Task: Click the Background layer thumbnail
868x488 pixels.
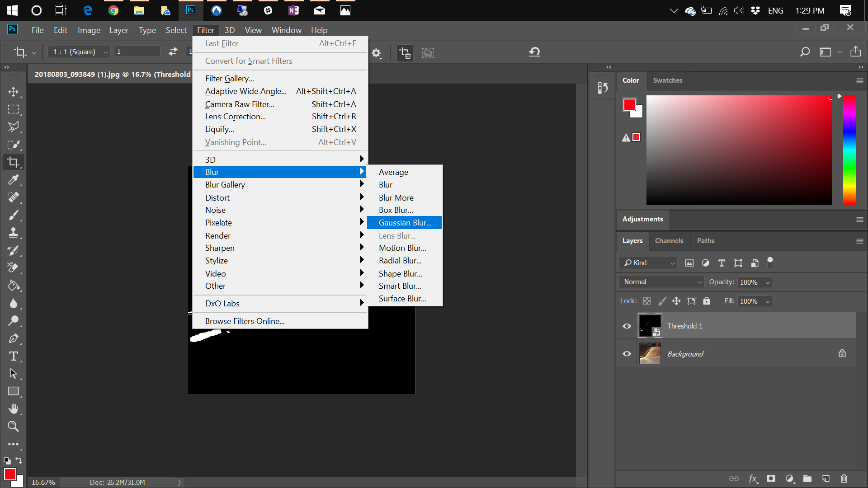Action: click(650, 354)
